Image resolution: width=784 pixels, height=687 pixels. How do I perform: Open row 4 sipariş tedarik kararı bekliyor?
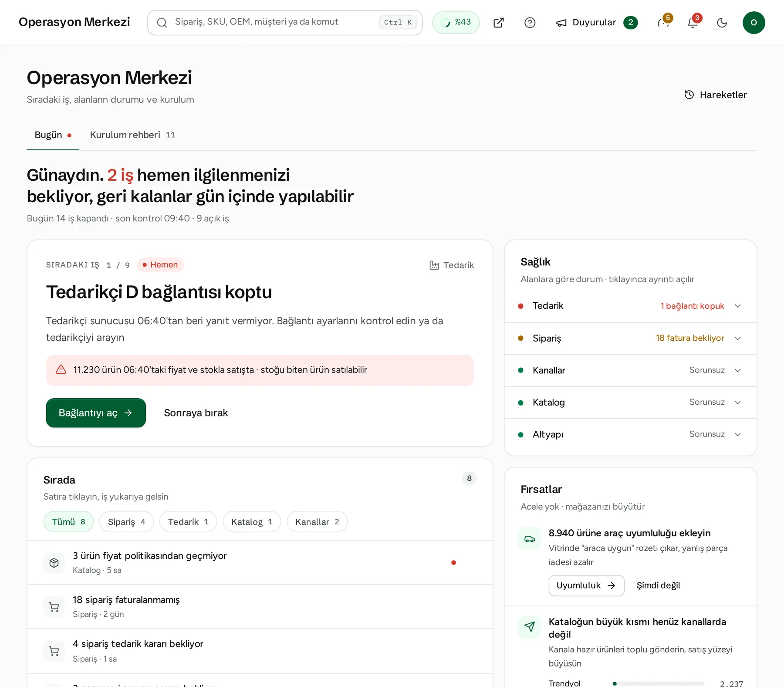(x=260, y=651)
